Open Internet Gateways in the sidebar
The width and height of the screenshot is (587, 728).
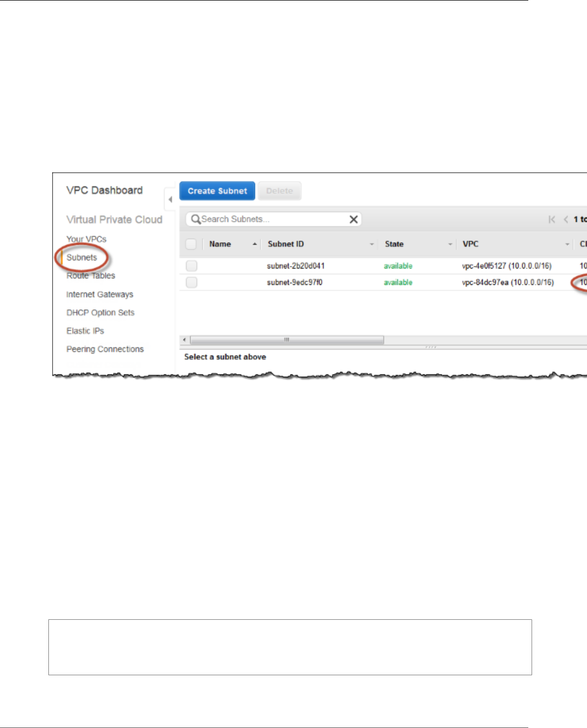point(99,294)
